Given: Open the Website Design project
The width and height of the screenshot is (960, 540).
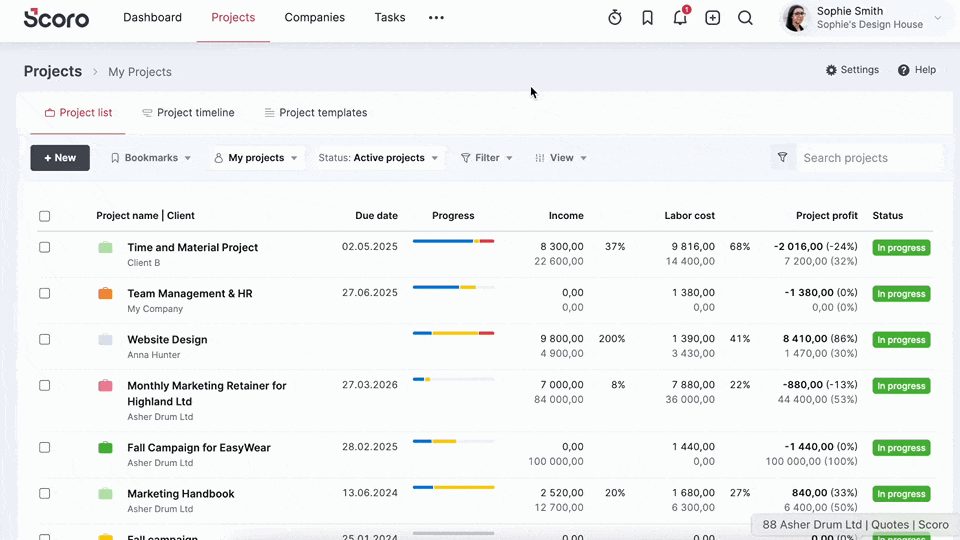Looking at the screenshot, I should [167, 339].
